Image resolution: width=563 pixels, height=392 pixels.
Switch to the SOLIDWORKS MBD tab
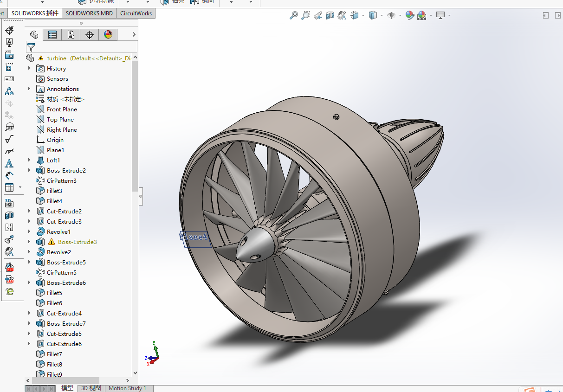(89, 13)
